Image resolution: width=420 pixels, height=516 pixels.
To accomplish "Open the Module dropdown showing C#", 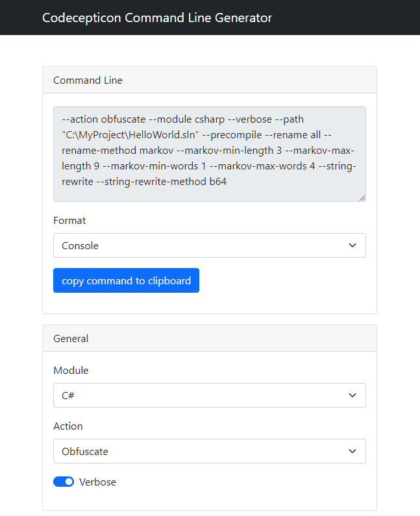I will [x=209, y=395].
